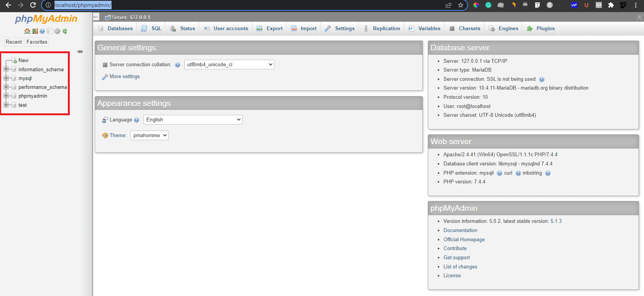644x296 pixels.
Task: Open the Language dropdown
Action: pos(193,119)
